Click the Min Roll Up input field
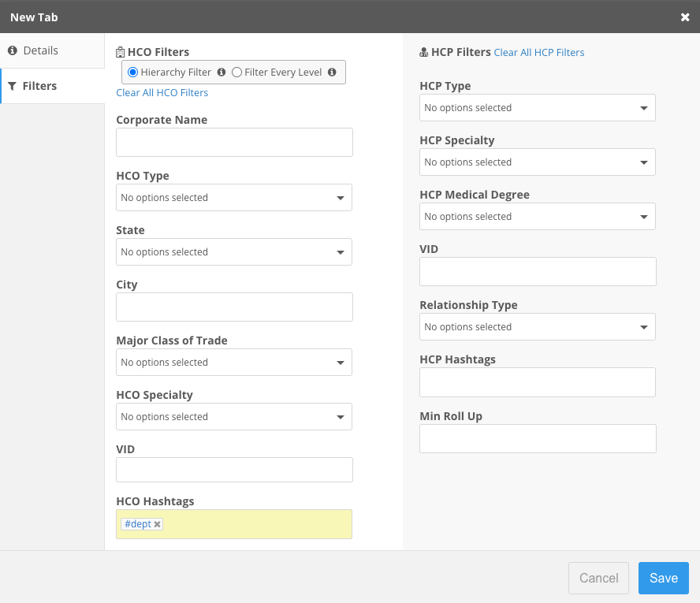Screen dimensions: 700x603 pyautogui.click(x=538, y=439)
